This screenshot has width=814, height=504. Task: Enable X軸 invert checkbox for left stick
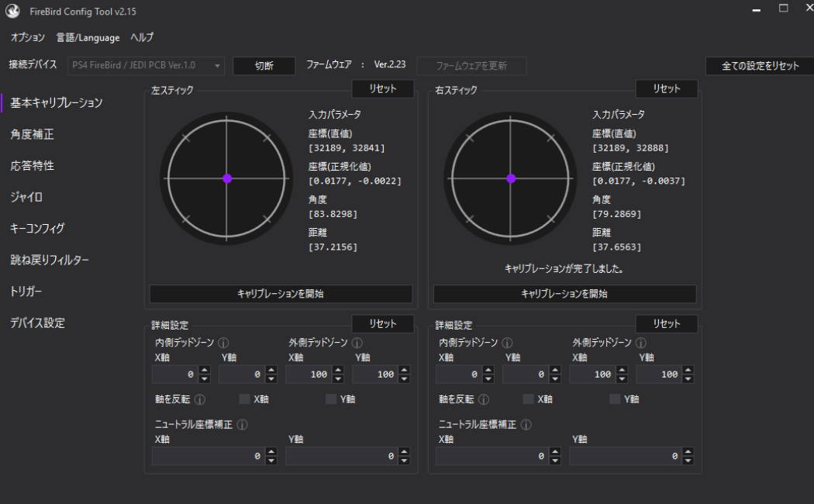point(244,399)
